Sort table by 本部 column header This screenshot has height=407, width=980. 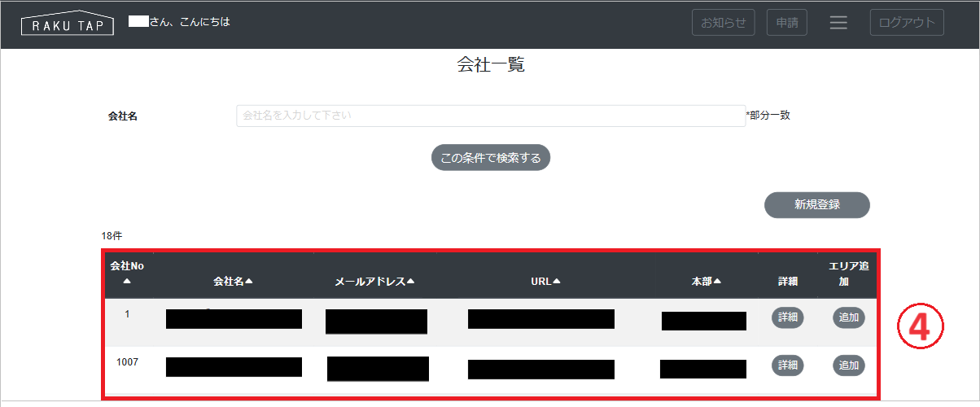[x=707, y=282]
